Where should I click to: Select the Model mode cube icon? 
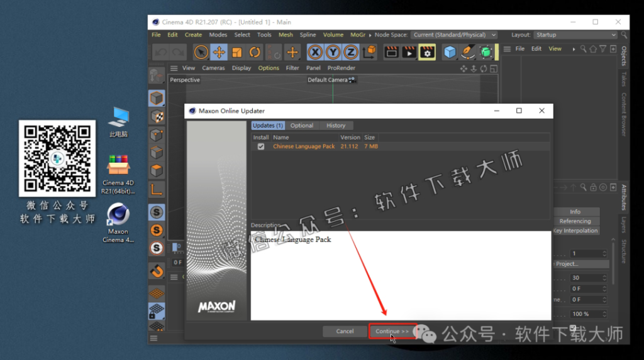157,99
